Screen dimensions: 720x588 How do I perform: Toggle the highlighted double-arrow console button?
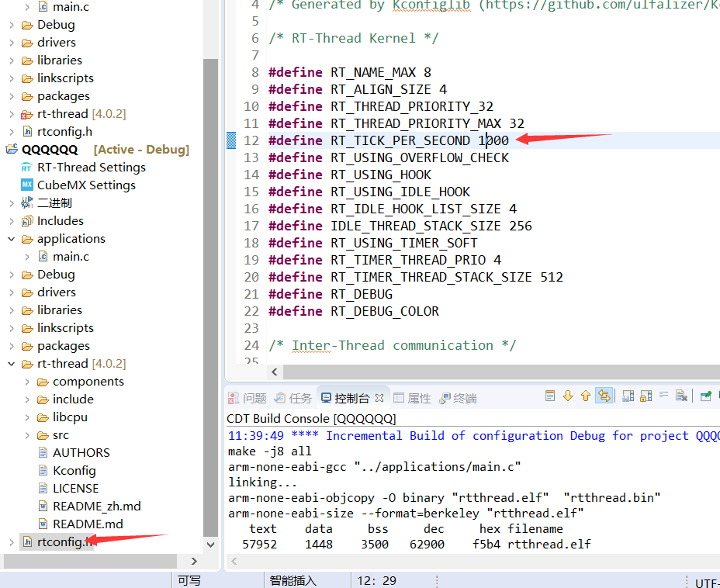(x=604, y=396)
